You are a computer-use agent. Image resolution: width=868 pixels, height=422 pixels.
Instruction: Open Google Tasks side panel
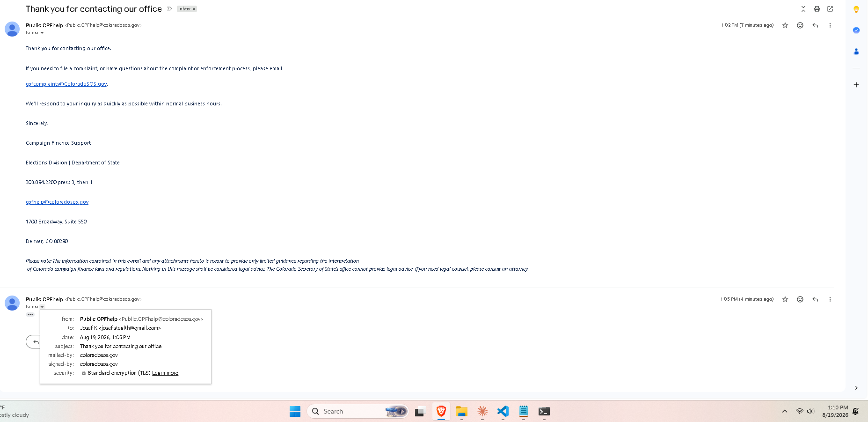point(856,30)
